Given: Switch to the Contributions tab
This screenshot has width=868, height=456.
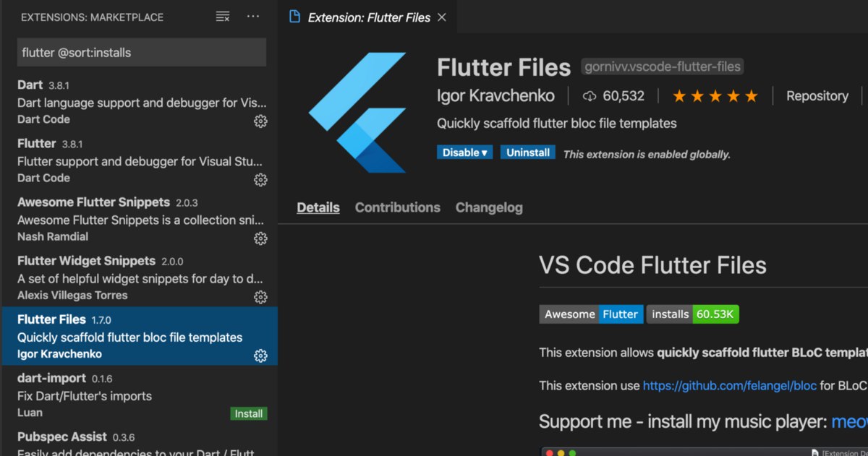Looking at the screenshot, I should [398, 207].
